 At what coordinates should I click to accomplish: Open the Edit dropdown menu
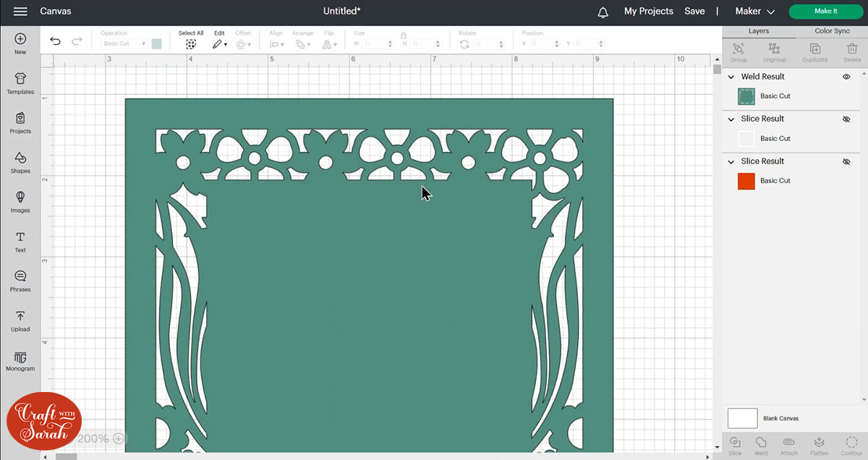pyautogui.click(x=219, y=44)
